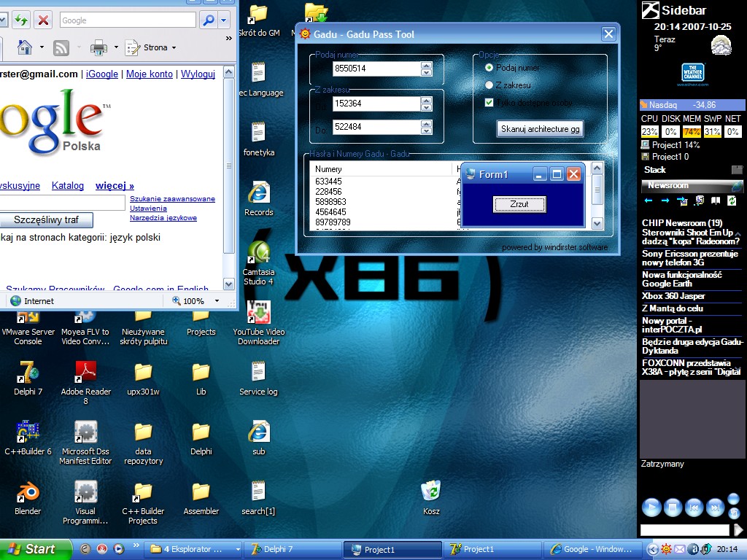Open the Start menu
Image resolution: width=747 pixels, height=560 pixels.
click(35, 549)
